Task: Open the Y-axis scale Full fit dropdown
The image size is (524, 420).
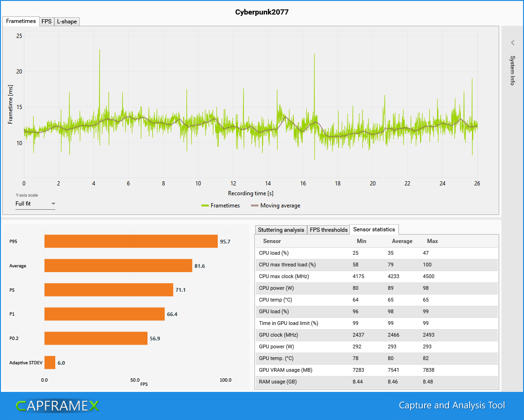Action: coord(35,204)
